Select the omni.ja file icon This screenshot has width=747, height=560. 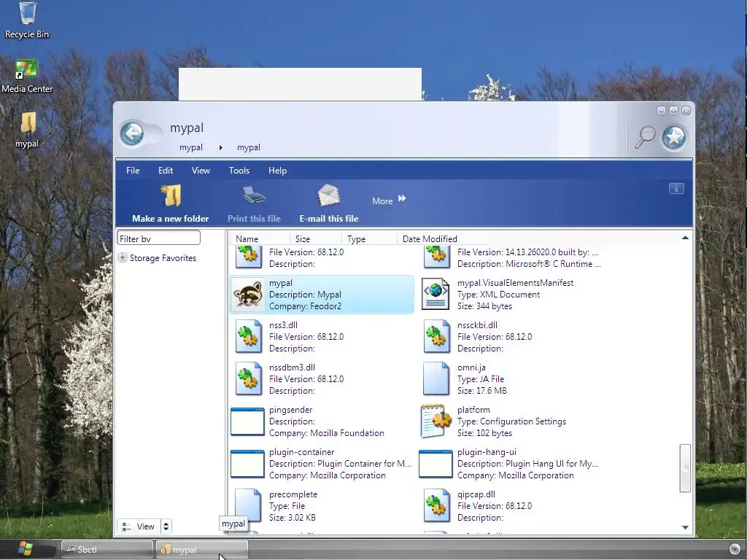tap(436, 379)
